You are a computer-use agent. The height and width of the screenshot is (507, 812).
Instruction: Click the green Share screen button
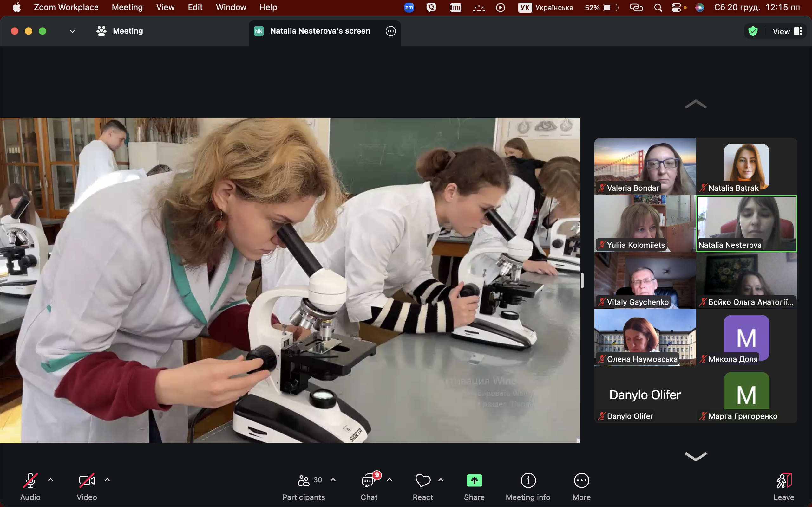474,480
